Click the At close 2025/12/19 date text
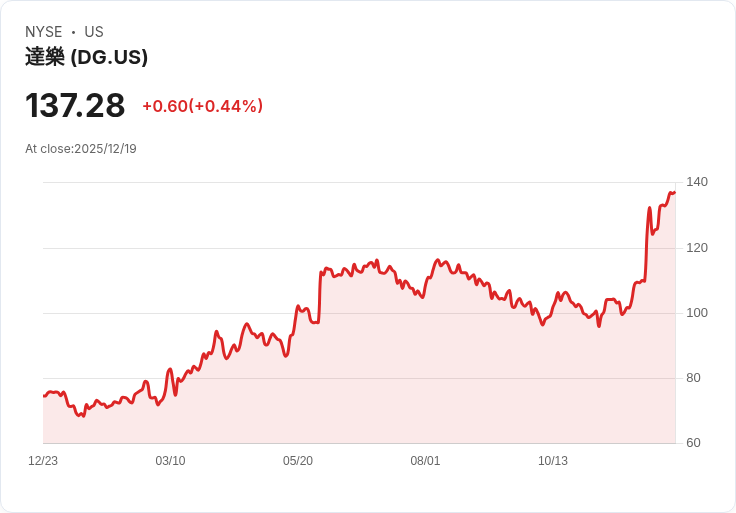 tap(81, 149)
